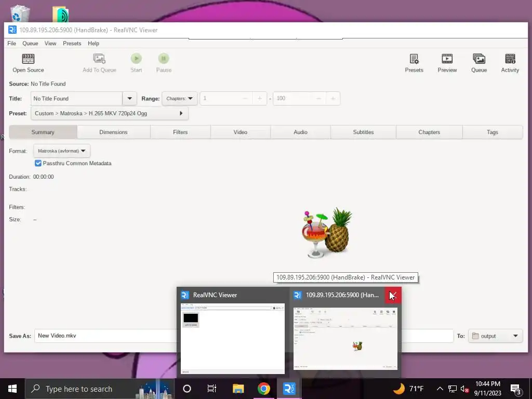Open the View menu

coord(50,44)
